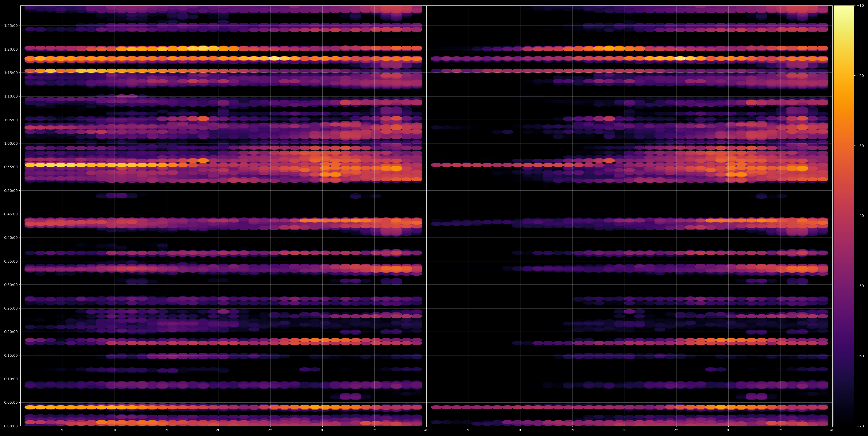Click x-axis label "40" beside the colorbar
Viewport: 868px width, 436px height.
coord(832,430)
